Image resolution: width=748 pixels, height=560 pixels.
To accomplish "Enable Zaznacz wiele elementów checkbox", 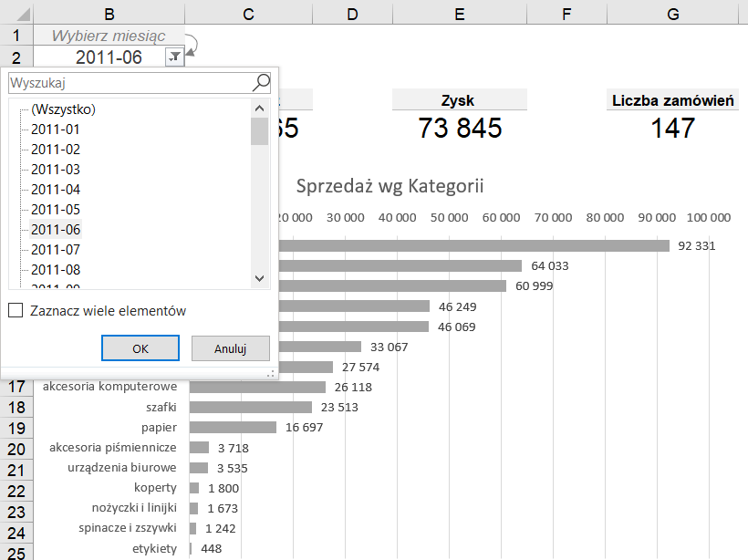I will 16,311.
